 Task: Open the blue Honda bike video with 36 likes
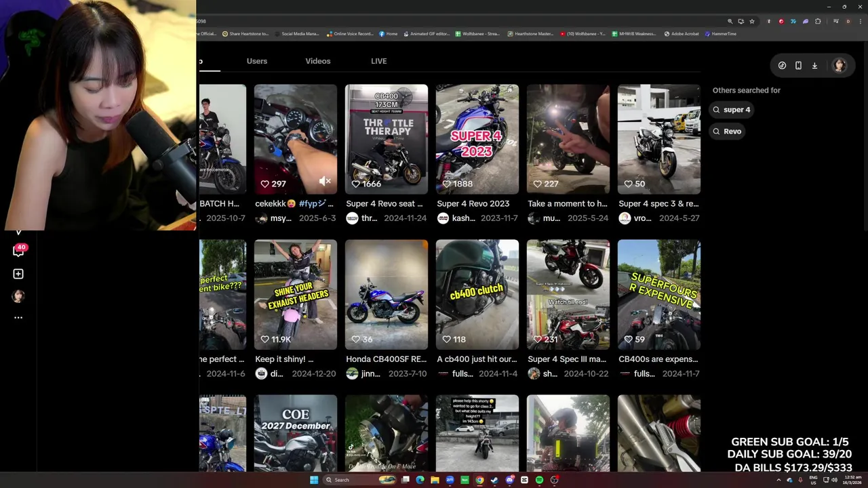(387, 294)
